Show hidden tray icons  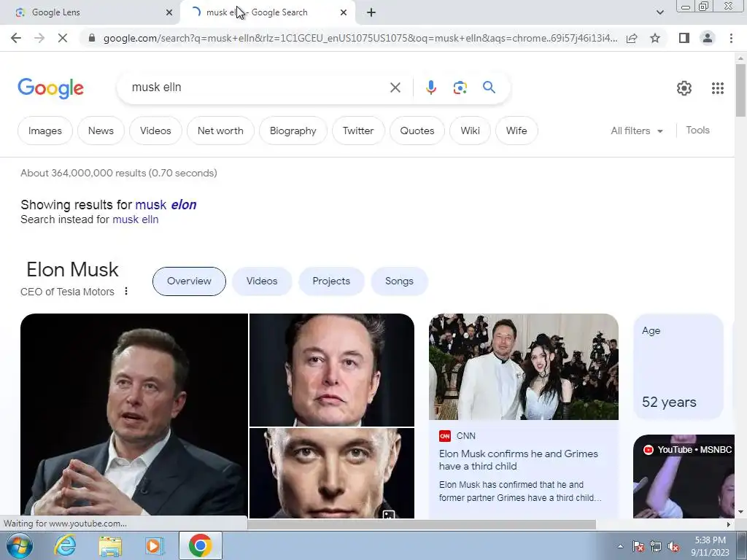(x=620, y=546)
